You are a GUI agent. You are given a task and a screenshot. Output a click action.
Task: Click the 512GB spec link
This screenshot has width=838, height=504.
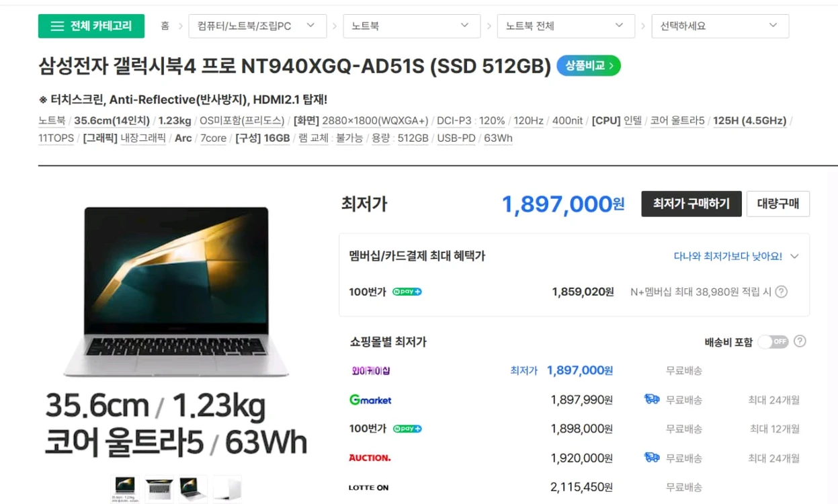click(x=413, y=138)
